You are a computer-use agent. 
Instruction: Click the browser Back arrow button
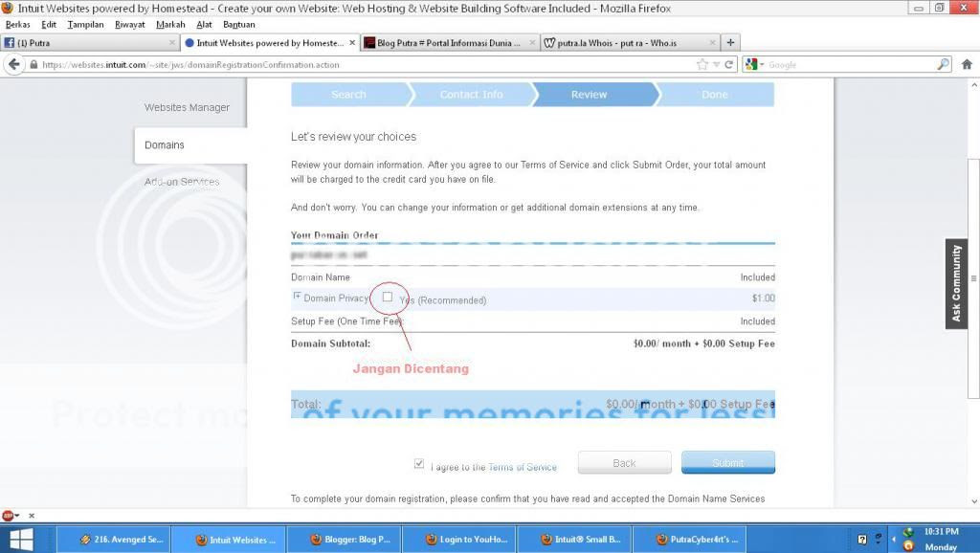(x=14, y=64)
